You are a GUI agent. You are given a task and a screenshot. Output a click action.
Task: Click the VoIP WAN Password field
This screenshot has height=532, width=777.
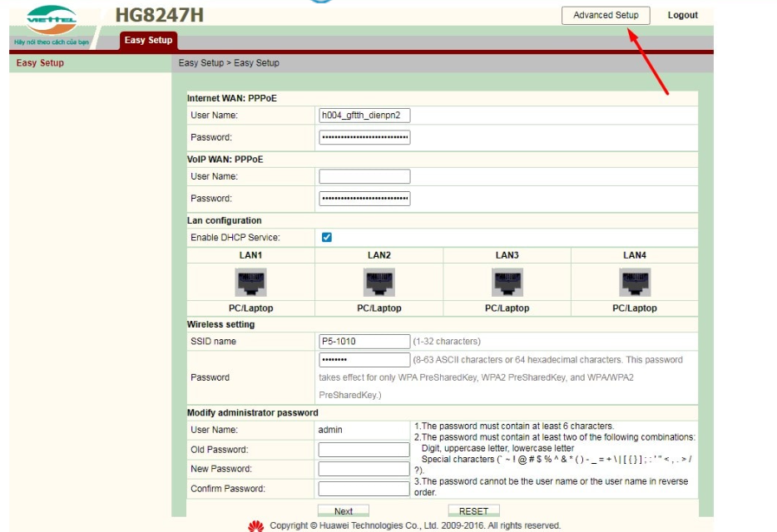[364, 199]
